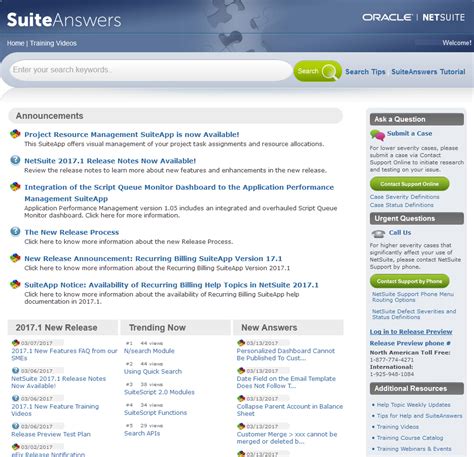Click Release Preview phone # link
474x457 pixels.
[x=410, y=343]
